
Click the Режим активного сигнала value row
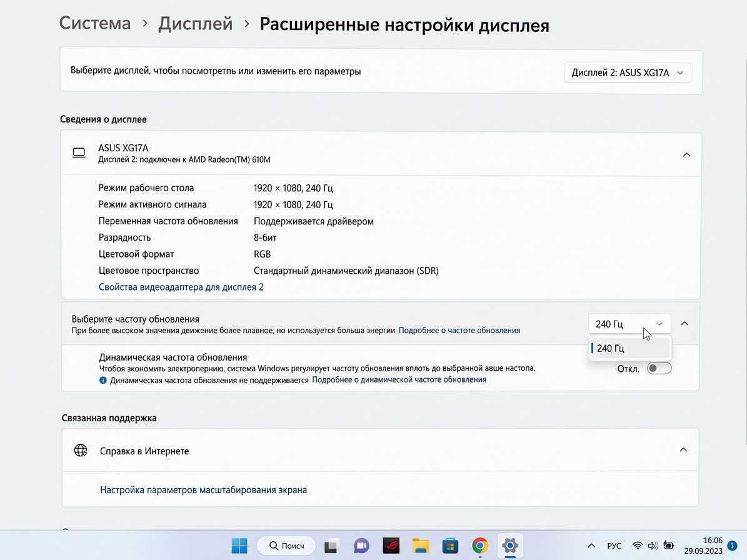pos(293,204)
